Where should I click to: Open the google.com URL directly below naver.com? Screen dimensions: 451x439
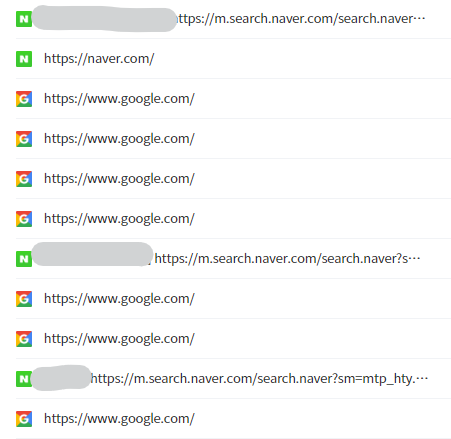[x=119, y=99]
